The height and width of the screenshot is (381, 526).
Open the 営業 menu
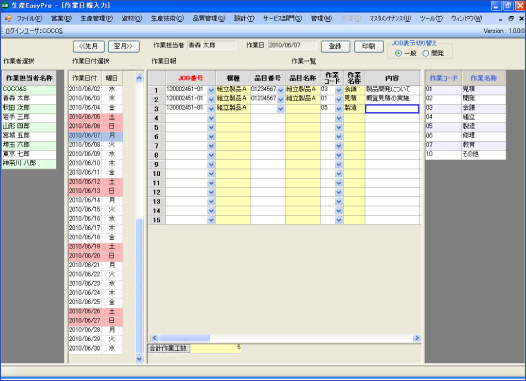pyautogui.click(x=61, y=19)
